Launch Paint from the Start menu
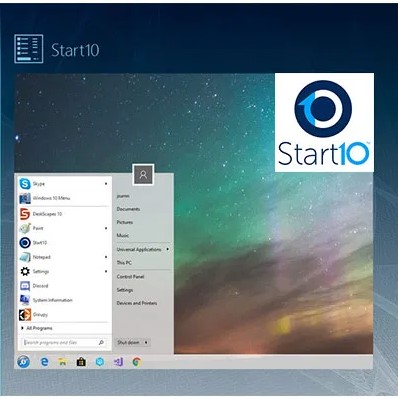398x399 pixels. pyautogui.click(x=63, y=228)
